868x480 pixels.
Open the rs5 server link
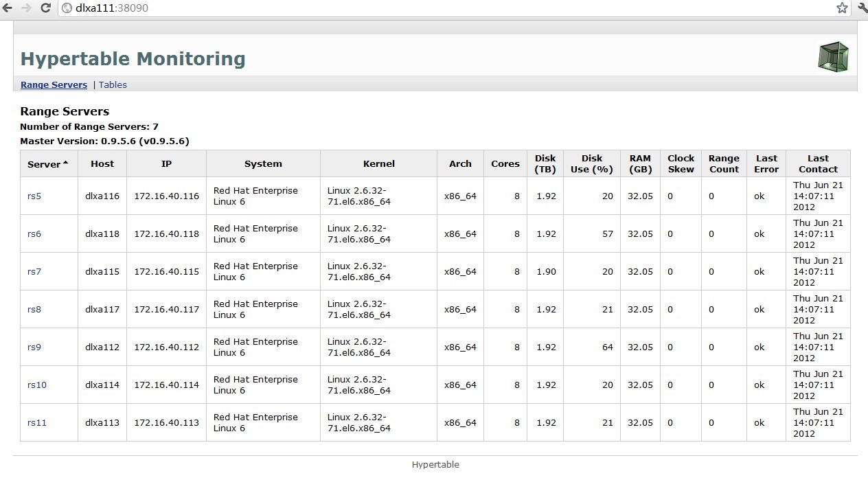34,196
